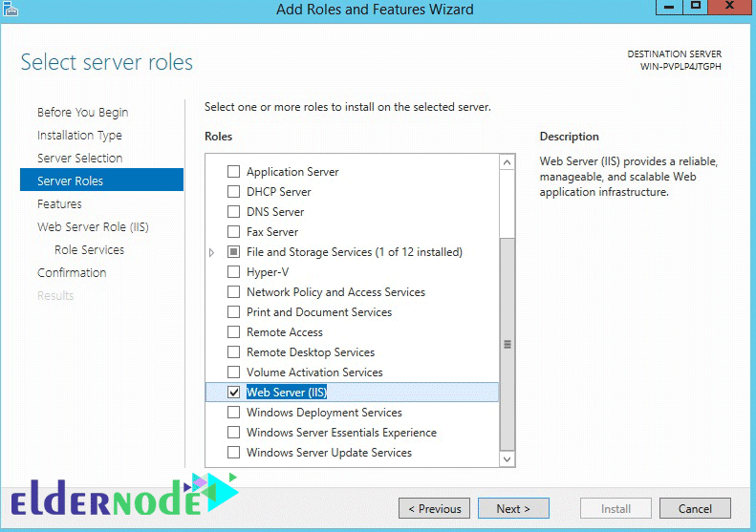The height and width of the screenshot is (532, 756).
Task: Go to the Confirmation step
Action: 72,273
